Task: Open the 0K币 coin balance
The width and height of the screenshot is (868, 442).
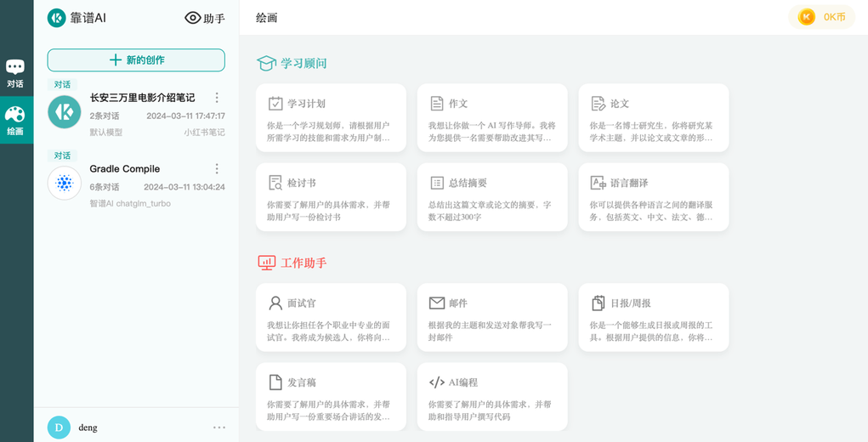Action: coord(821,17)
